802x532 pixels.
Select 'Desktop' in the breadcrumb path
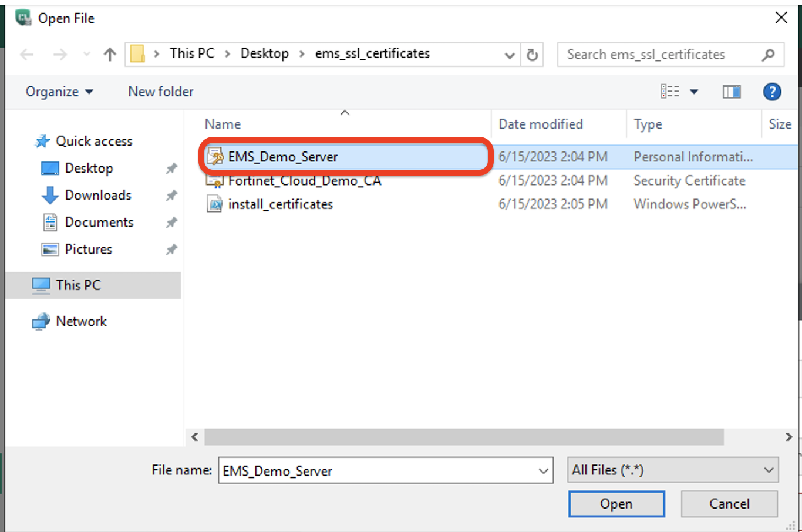click(x=265, y=53)
